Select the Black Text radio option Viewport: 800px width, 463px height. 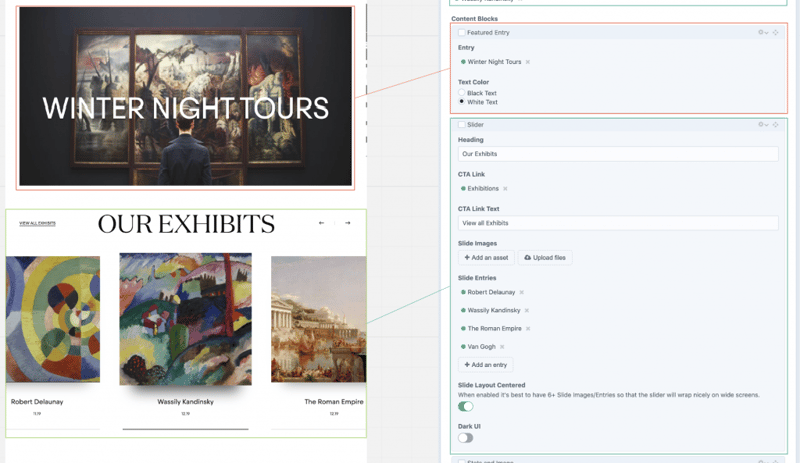[x=462, y=93]
